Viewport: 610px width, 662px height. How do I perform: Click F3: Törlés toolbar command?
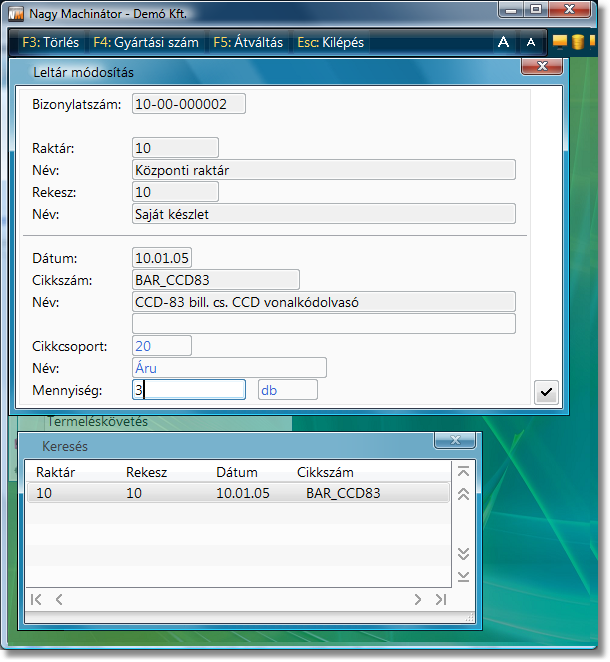[50, 42]
